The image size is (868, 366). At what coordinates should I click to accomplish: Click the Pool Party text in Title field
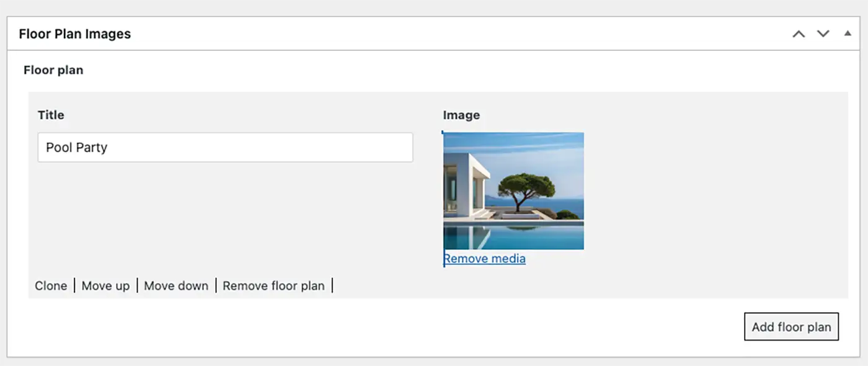tap(77, 148)
